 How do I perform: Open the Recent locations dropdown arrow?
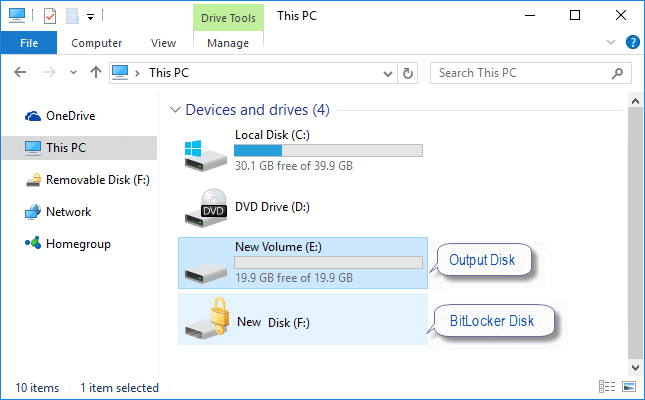(73, 72)
